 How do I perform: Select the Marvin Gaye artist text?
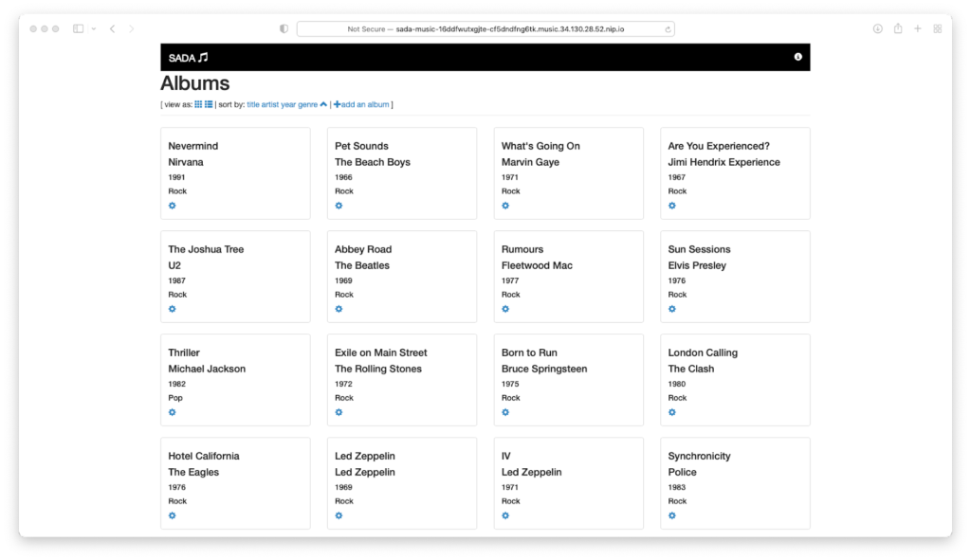[530, 162]
